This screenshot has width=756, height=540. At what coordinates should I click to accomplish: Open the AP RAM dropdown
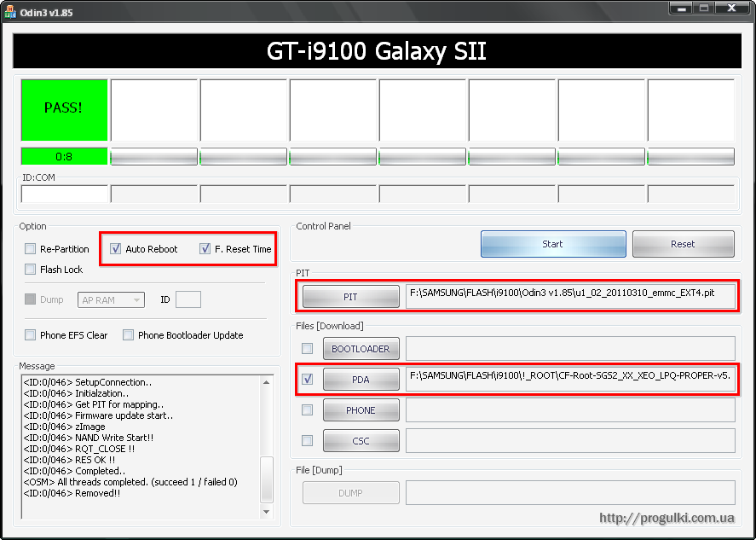click(112, 299)
